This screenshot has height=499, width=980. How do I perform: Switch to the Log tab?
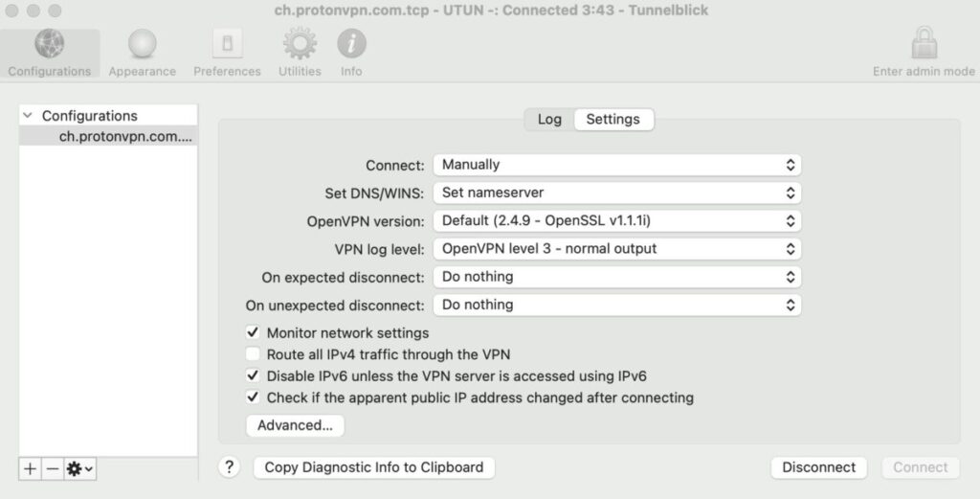[x=549, y=120]
